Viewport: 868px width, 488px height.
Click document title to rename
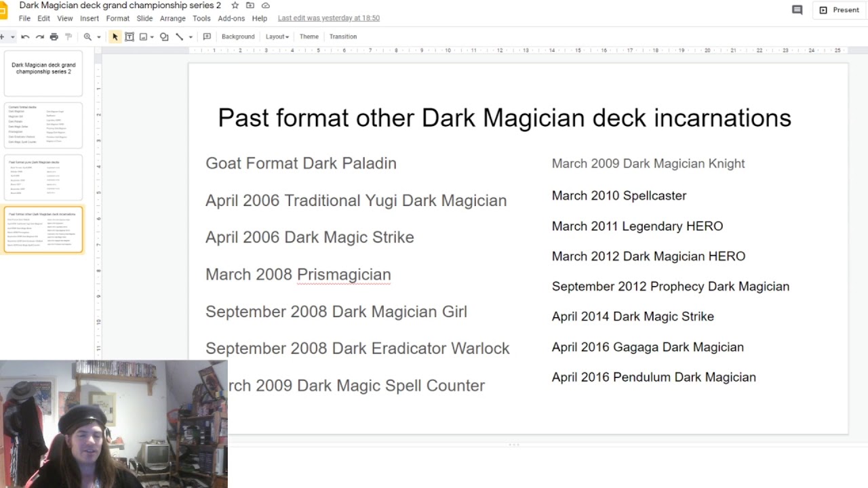[x=119, y=5]
